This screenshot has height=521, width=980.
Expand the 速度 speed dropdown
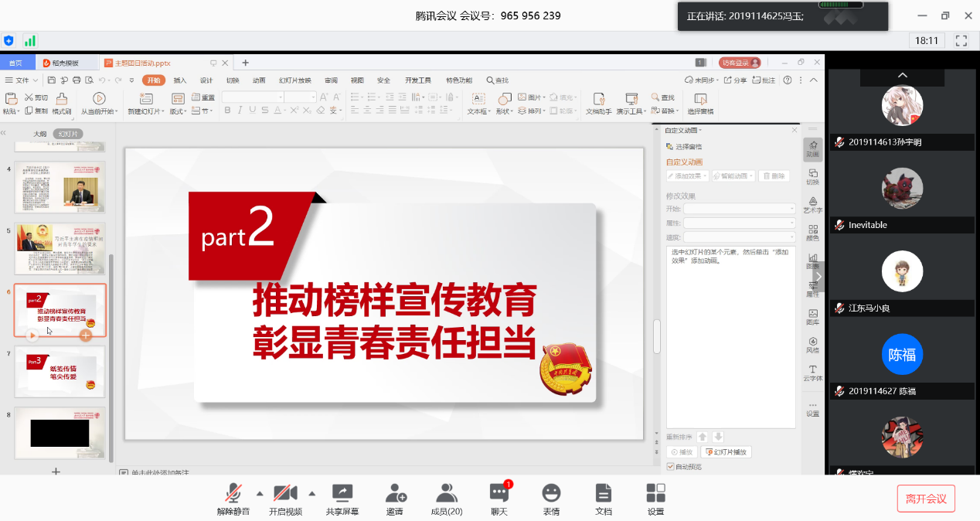739,237
